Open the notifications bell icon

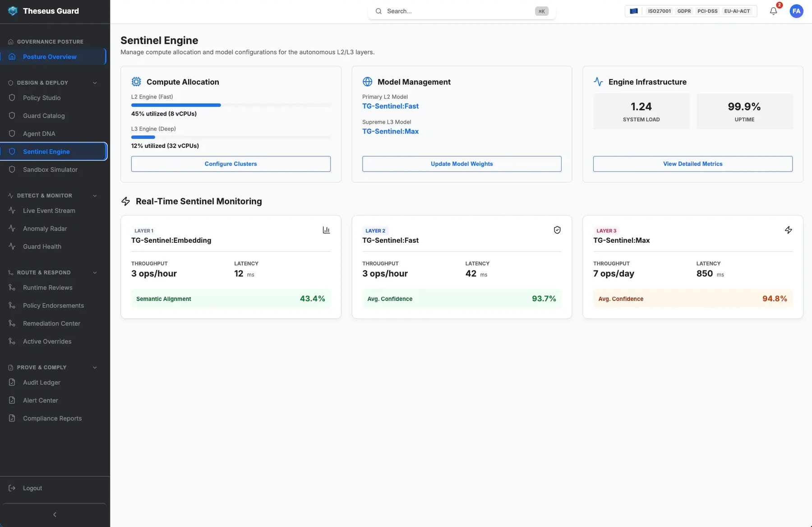coord(773,11)
